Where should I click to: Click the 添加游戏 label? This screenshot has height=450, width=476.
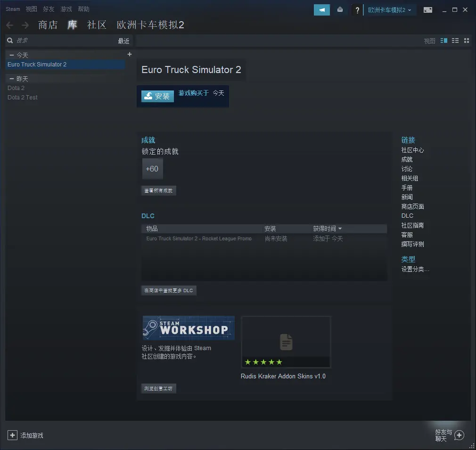32,436
